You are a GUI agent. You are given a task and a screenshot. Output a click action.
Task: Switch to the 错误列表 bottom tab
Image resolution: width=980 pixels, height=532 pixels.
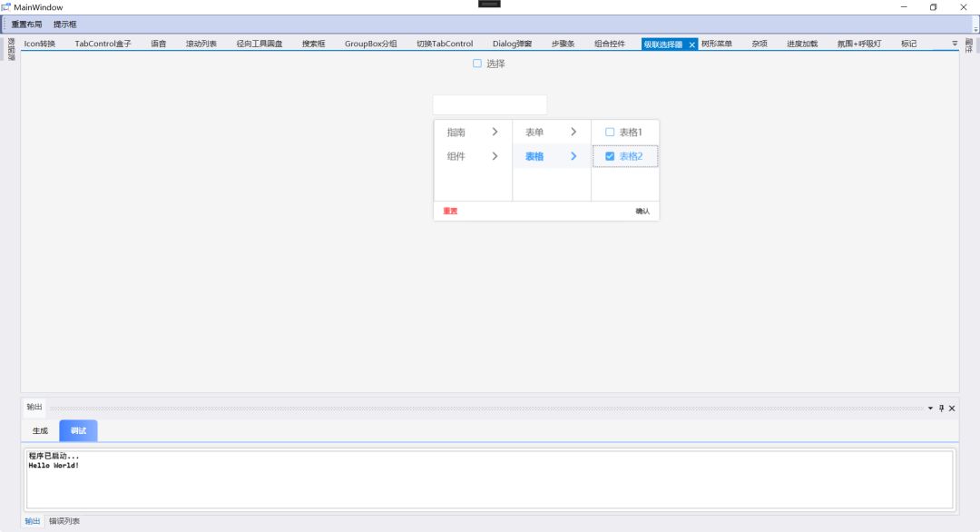click(64, 521)
